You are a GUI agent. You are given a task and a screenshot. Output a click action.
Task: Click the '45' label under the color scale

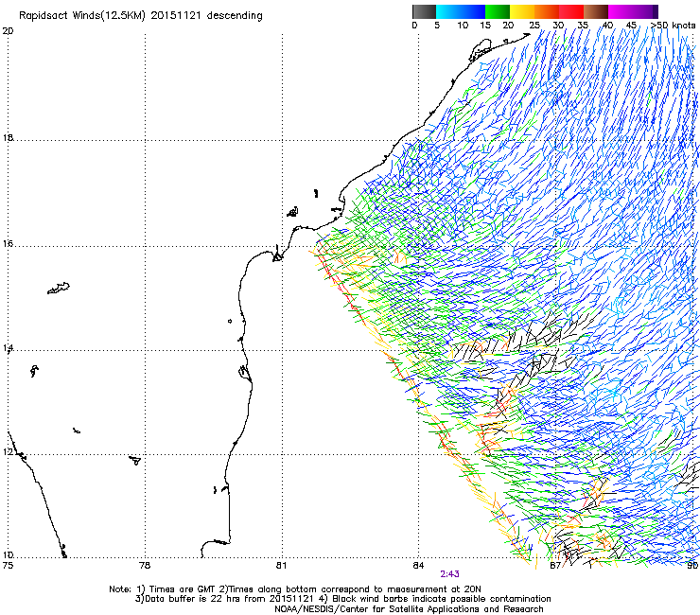[x=631, y=26]
